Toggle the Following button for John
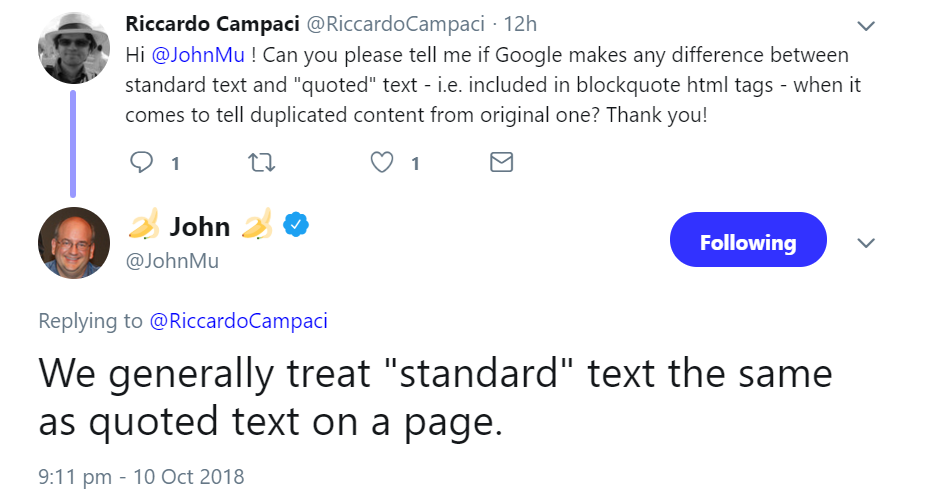The image size is (926, 497). tap(747, 241)
